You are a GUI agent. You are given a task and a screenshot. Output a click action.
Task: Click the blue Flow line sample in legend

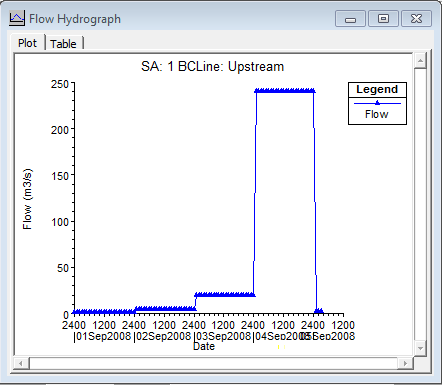377,103
